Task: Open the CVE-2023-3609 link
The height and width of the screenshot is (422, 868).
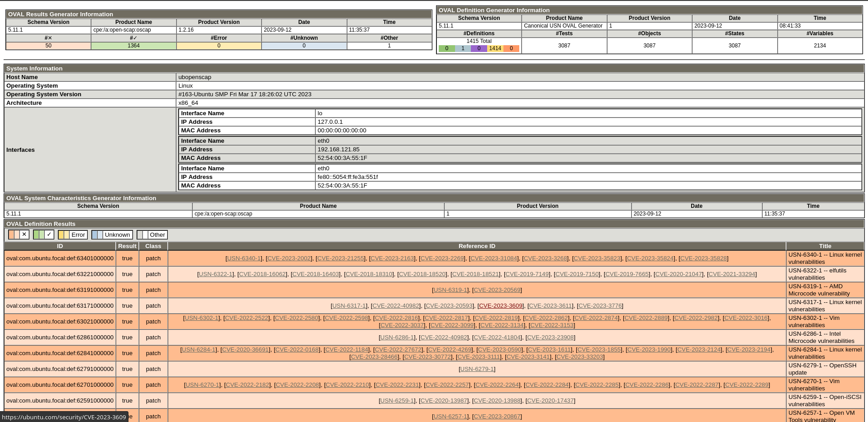Action: tap(500, 306)
